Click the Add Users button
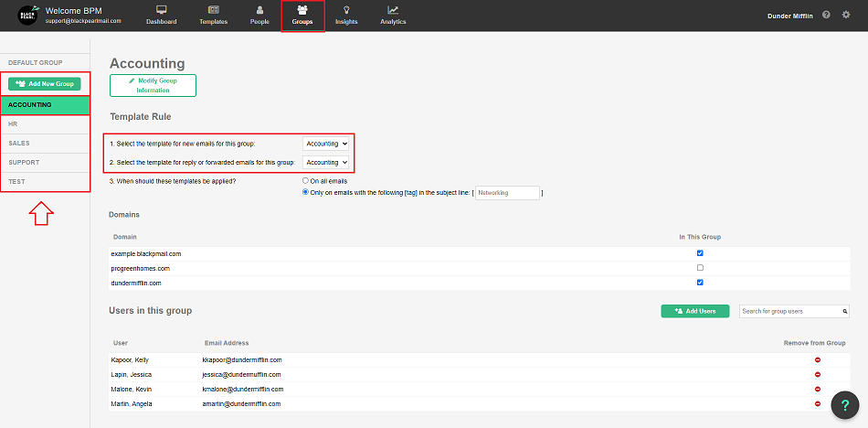The height and width of the screenshot is (428, 868). tap(694, 311)
